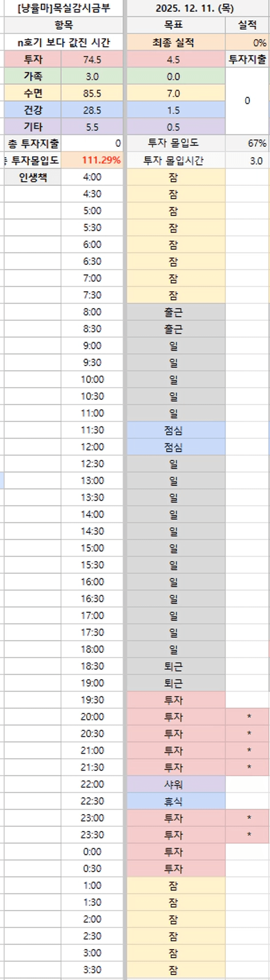Click the 건강 category label cell
The width and height of the screenshot is (270, 980).
pyautogui.click(x=33, y=110)
